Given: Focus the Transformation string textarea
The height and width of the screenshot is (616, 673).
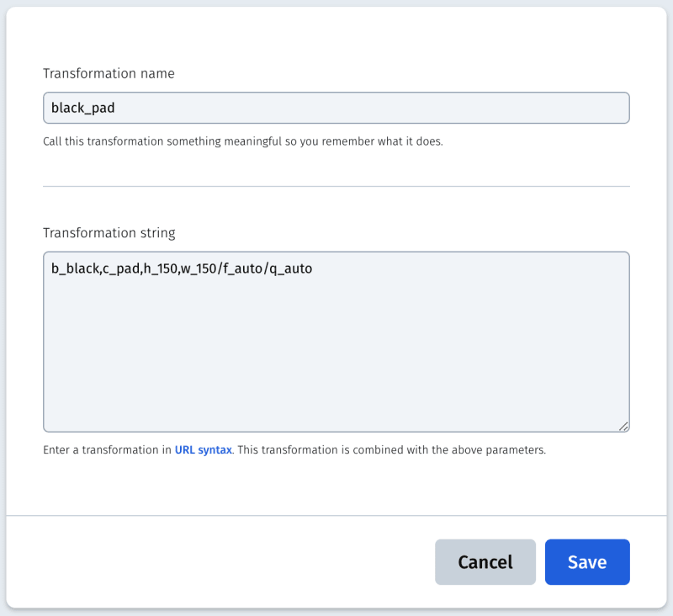Looking at the screenshot, I should click(336, 342).
